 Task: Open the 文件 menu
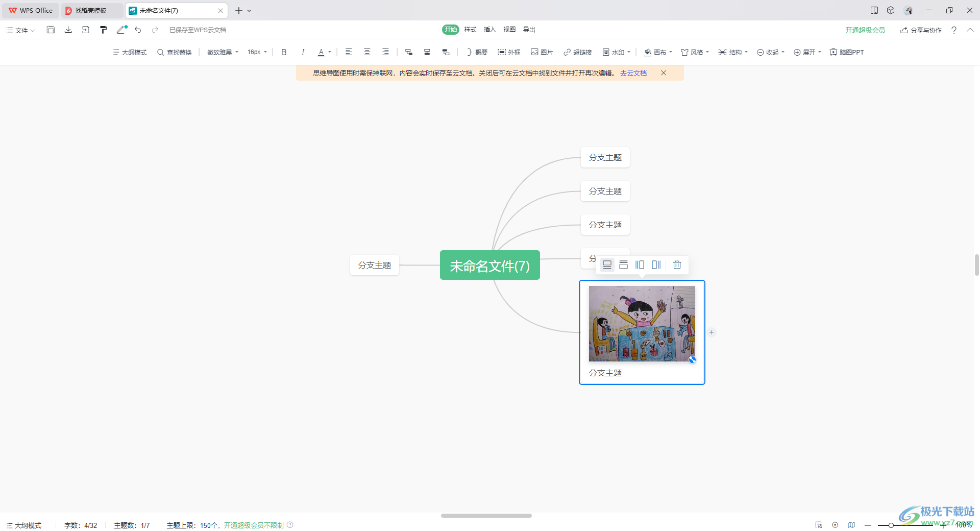coord(20,30)
